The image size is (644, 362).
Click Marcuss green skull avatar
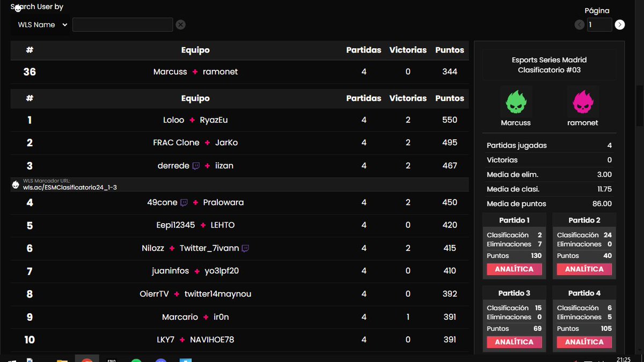click(x=516, y=101)
